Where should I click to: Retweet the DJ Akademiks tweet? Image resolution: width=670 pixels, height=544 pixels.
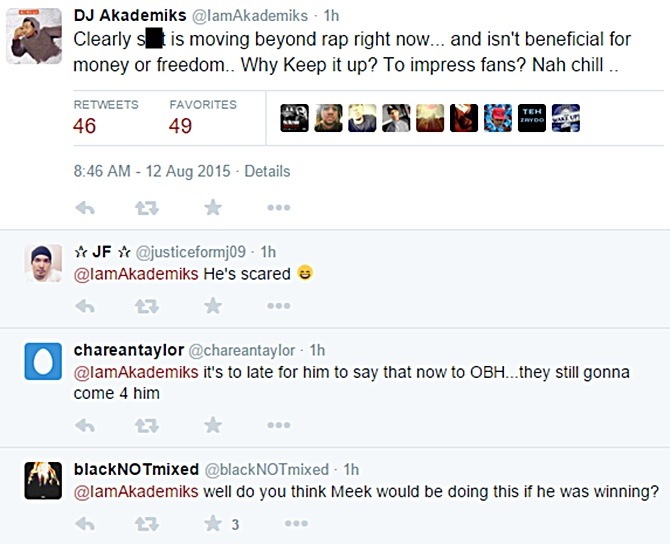[x=147, y=208]
